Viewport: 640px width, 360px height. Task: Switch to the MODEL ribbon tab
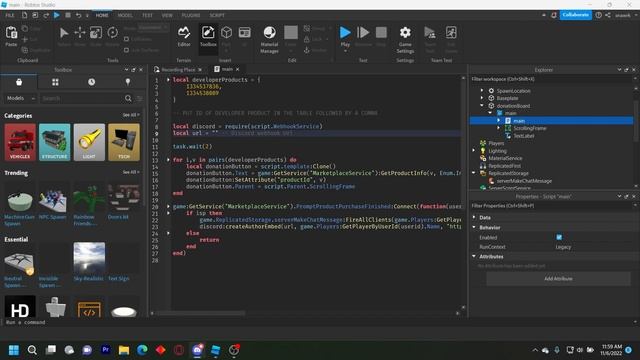[x=125, y=15]
